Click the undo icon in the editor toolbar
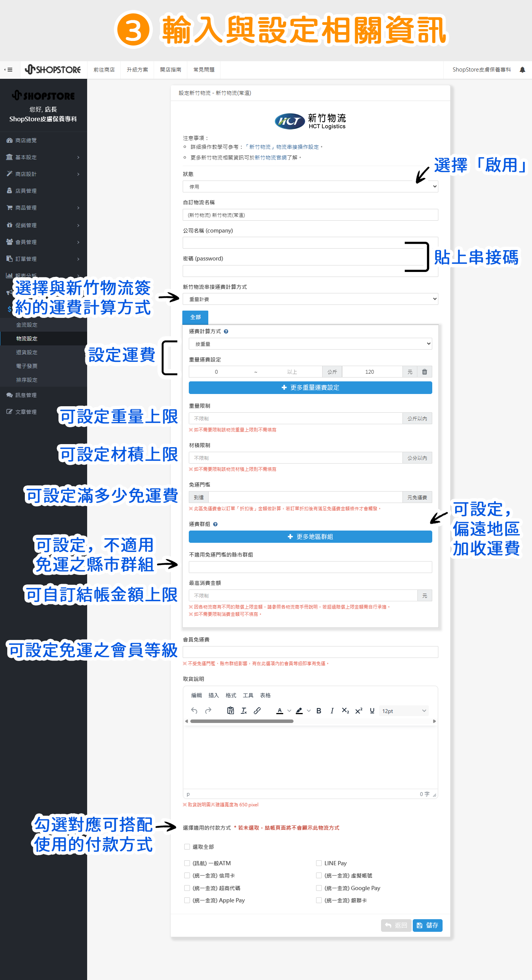The height and width of the screenshot is (980, 532). 194,711
